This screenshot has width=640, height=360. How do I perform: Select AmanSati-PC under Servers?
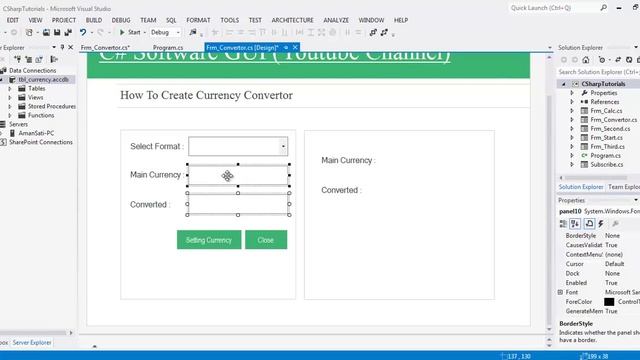coord(36,133)
